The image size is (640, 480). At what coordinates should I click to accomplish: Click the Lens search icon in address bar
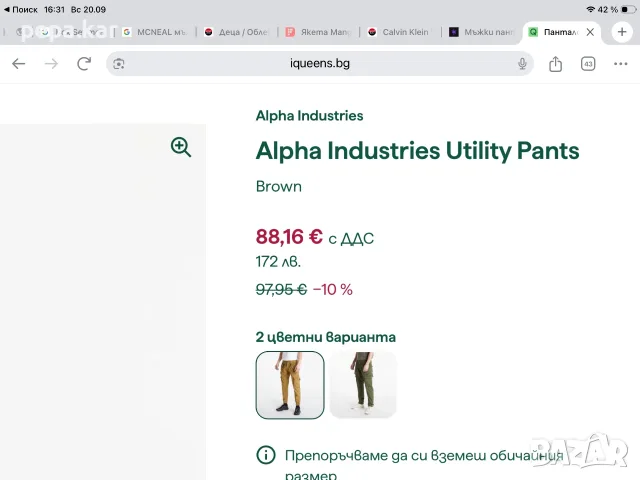pos(119,64)
